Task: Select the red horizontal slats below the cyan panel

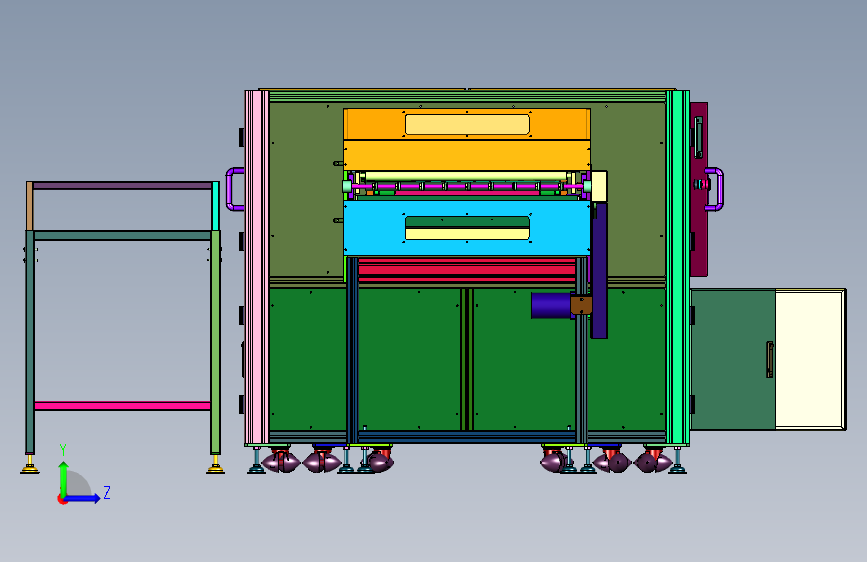Action: [x=467, y=270]
